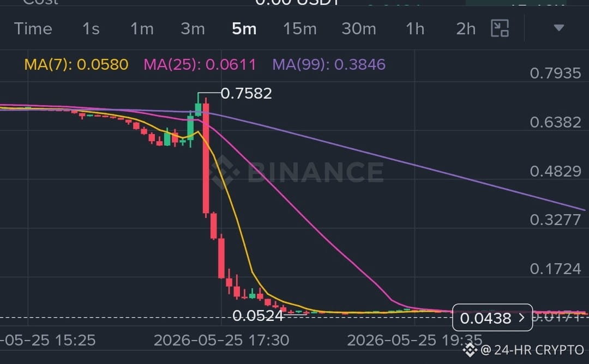Switch to the 15m chart interval
The image size is (589, 364).
(300, 29)
